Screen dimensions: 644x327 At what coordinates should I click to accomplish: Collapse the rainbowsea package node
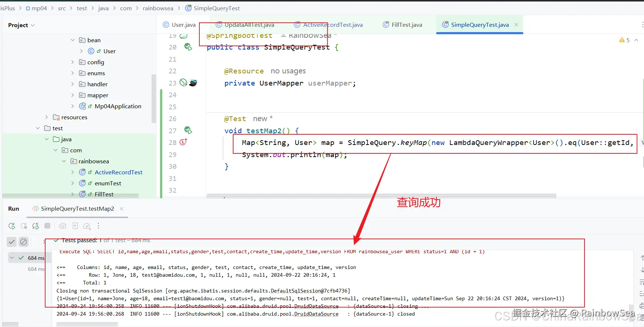coord(64,161)
